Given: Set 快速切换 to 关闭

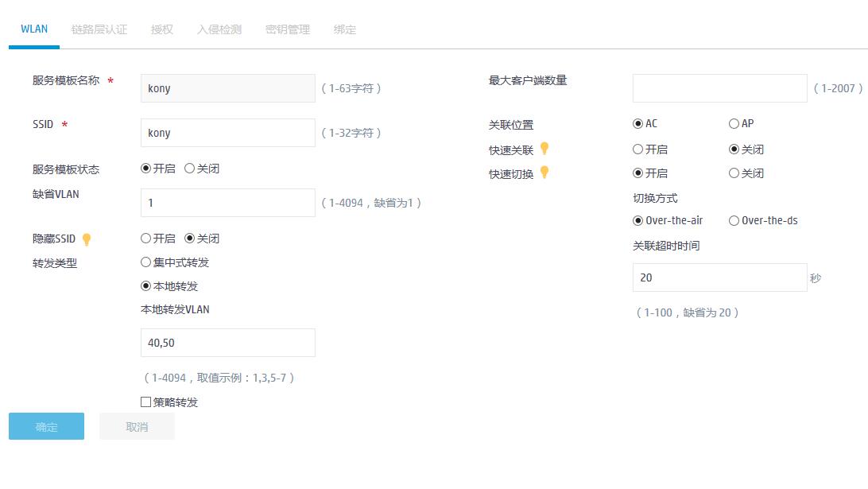Looking at the screenshot, I should [734, 173].
